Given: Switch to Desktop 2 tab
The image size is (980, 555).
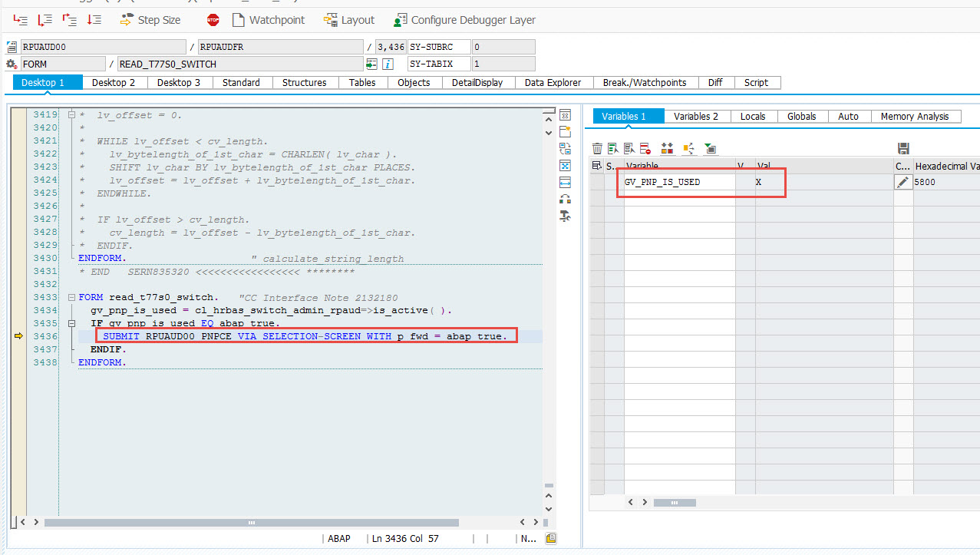Looking at the screenshot, I should [114, 82].
